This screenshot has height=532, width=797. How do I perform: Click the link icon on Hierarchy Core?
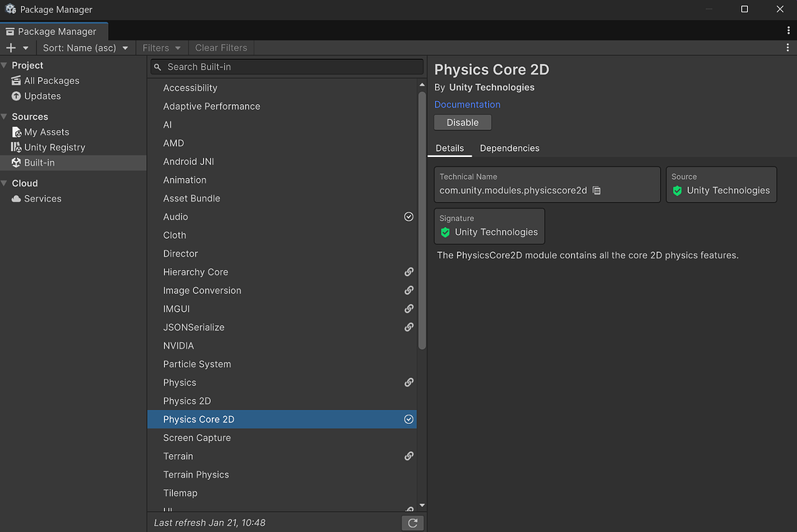[x=409, y=272]
